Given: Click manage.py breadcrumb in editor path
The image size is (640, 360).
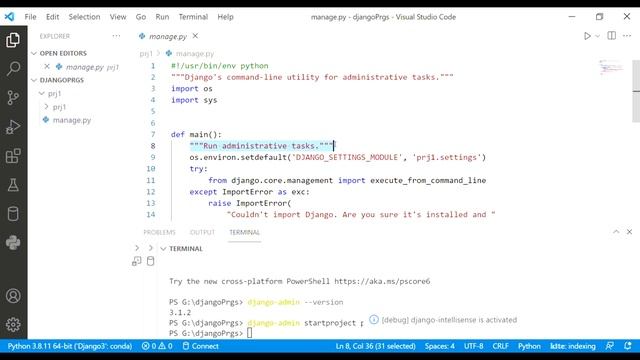Looking at the screenshot, I should click(195, 53).
